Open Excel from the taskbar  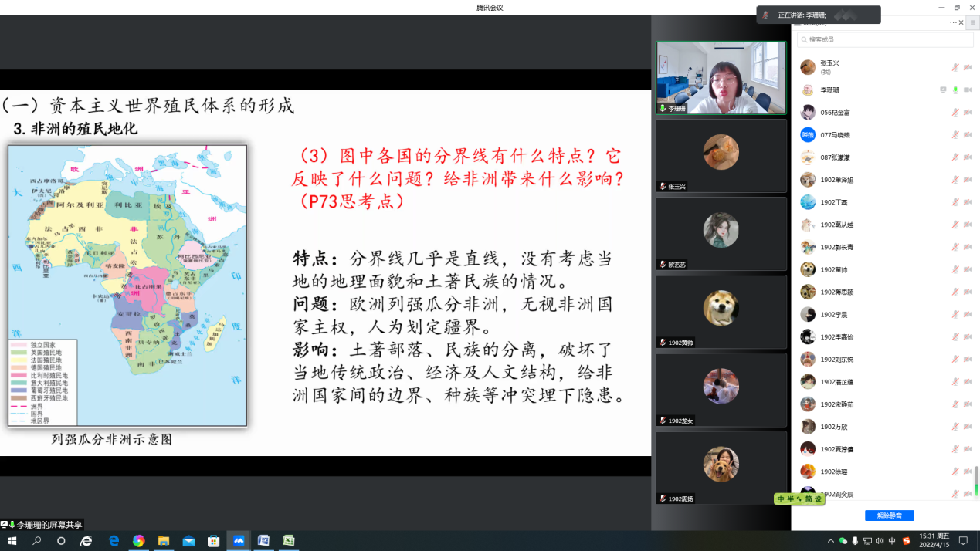tap(289, 541)
